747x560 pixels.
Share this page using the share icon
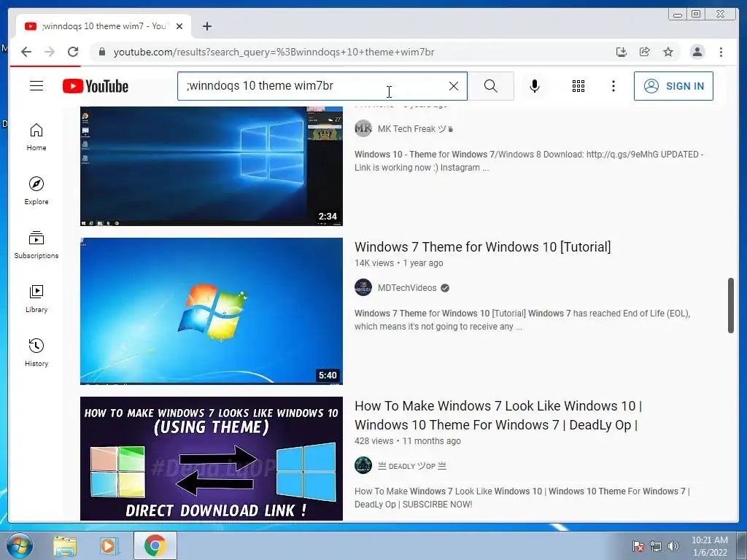pyautogui.click(x=645, y=52)
